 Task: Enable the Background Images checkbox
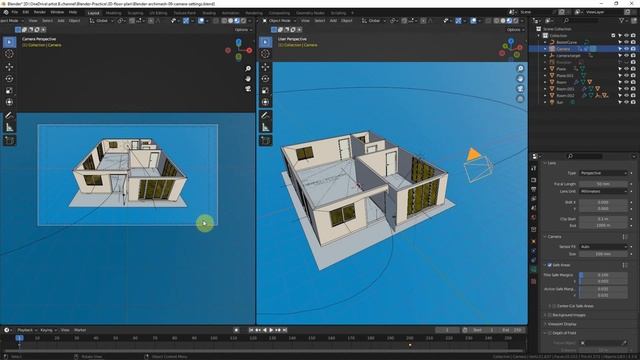point(549,315)
